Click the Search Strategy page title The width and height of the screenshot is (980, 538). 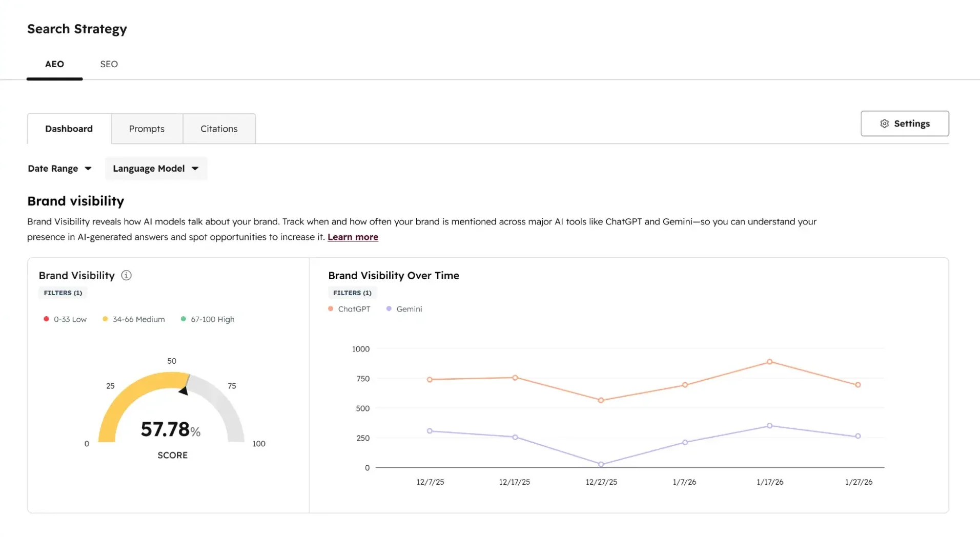(77, 29)
